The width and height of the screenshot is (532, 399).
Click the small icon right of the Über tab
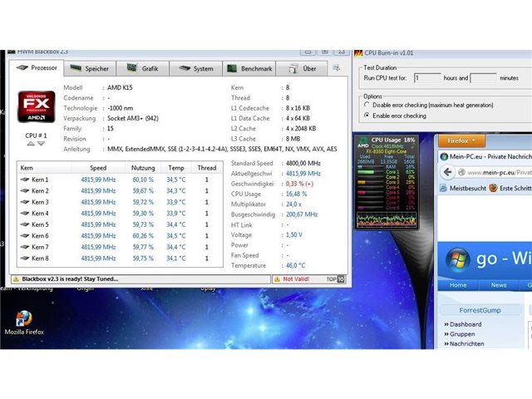(x=336, y=68)
